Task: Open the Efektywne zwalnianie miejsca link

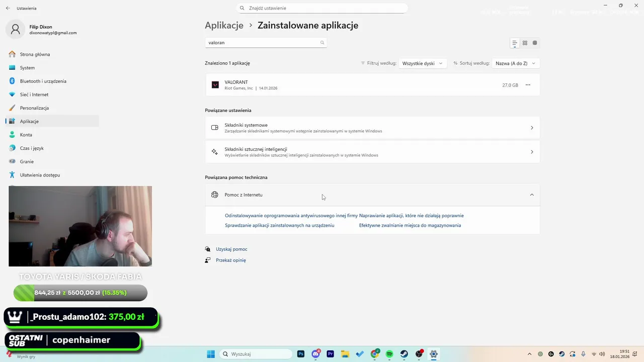Action: tap(410, 225)
